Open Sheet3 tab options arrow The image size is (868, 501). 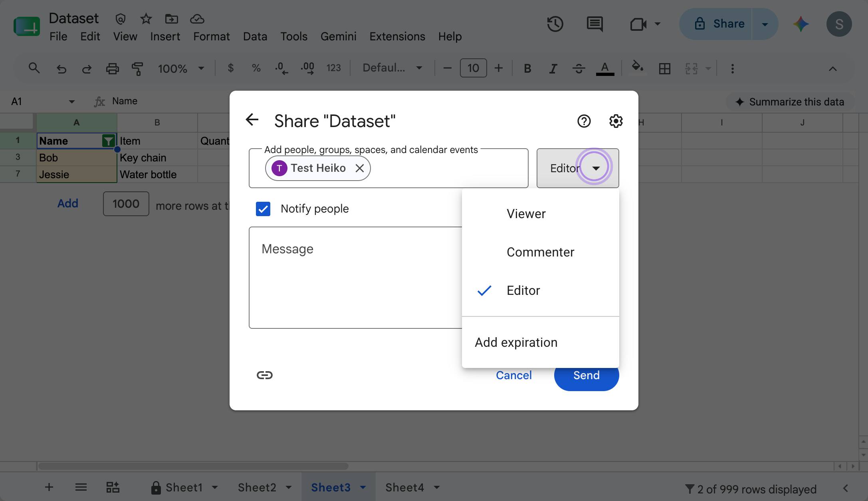click(363, 487)
